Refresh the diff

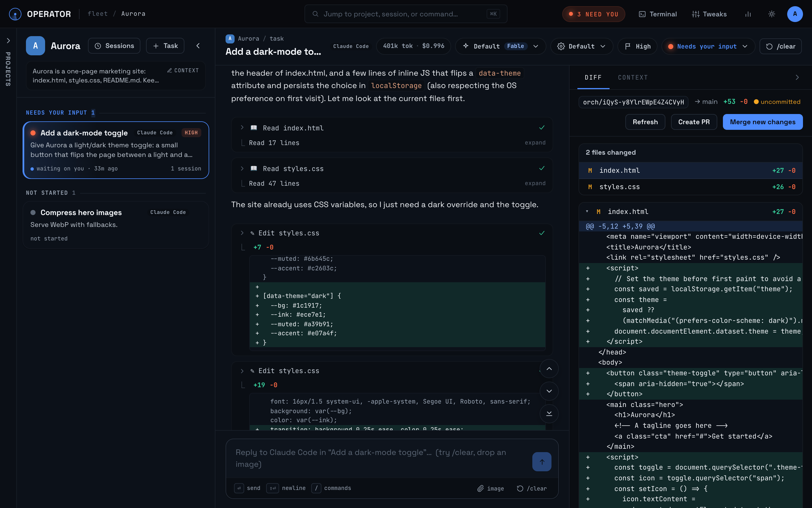(645, 122)
